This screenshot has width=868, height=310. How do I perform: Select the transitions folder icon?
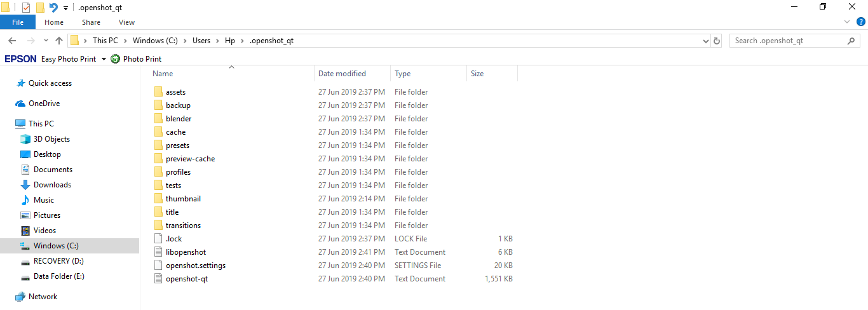point(159,226)
